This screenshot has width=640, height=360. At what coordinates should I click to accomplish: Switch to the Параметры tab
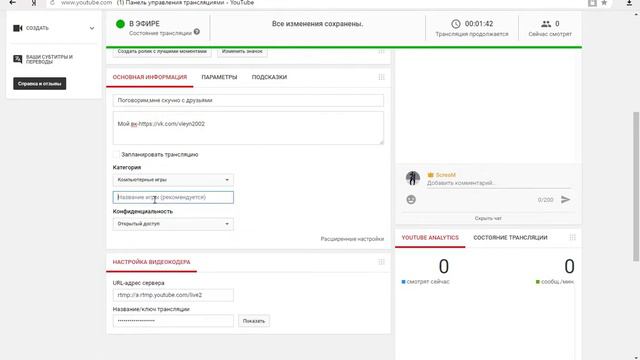(x=219, y=77)
